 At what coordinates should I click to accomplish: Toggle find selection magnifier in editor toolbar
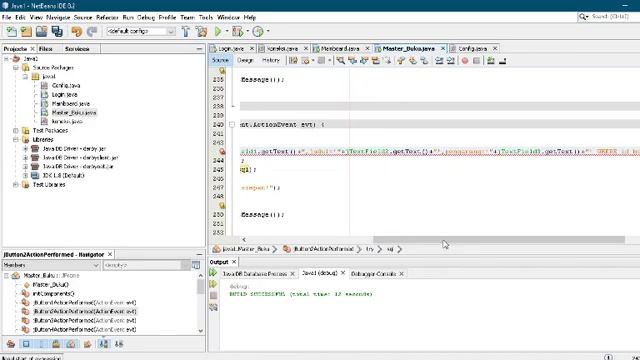click(x=340, y=60)
